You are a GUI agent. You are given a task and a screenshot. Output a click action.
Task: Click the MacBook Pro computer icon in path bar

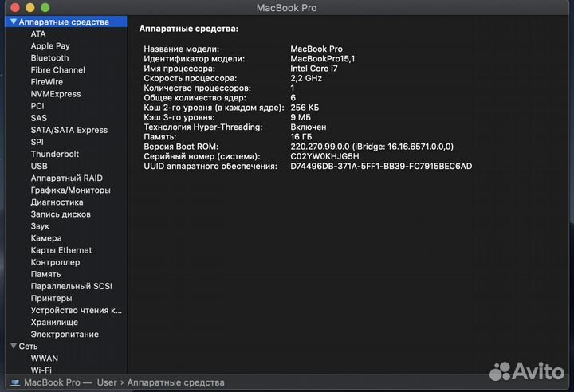coord(15,382)
